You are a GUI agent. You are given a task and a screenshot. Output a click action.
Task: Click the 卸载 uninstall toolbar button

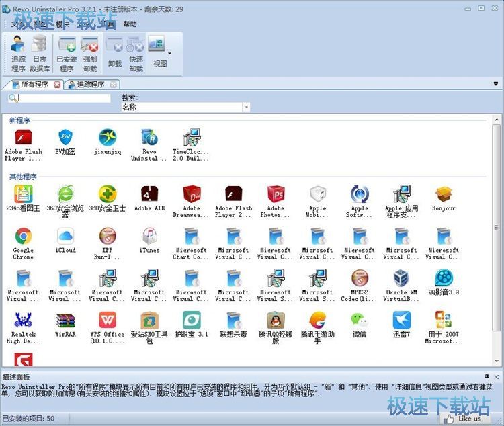[115, 53]
